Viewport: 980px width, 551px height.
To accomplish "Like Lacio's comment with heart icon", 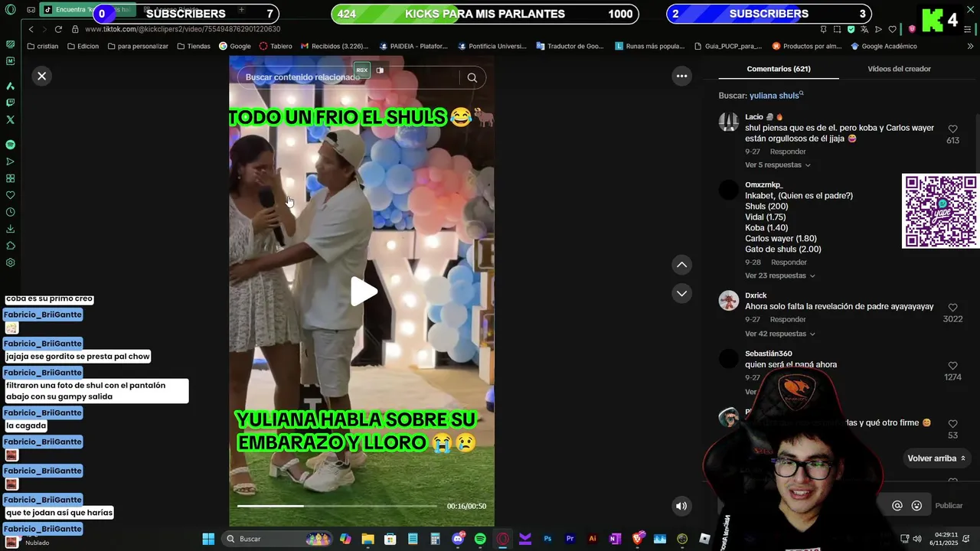I will (952, 129).
